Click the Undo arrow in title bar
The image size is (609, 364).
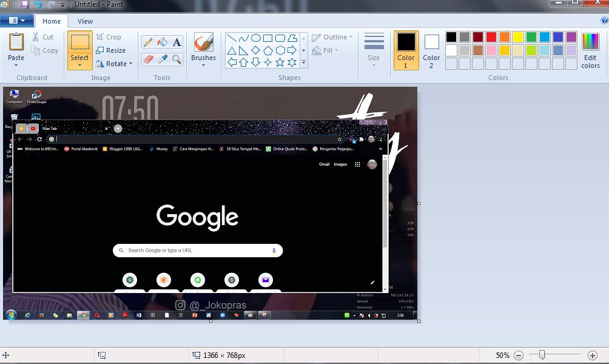pos(38,4)
